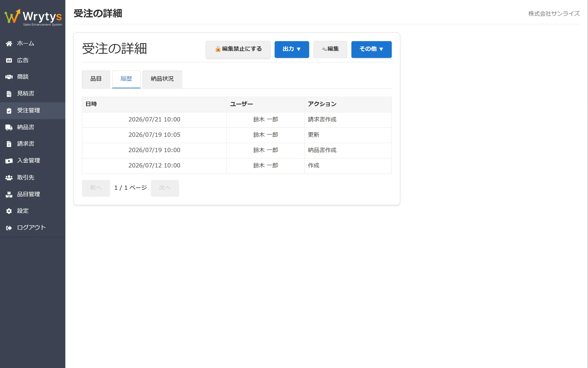Click the invoice dollar icon for 請求書
This screenshot has width=588, height=368.
pos(9,144)
